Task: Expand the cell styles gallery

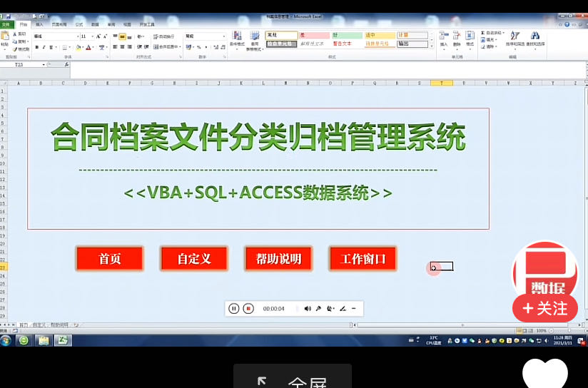Action: click(x=432, y=46)
